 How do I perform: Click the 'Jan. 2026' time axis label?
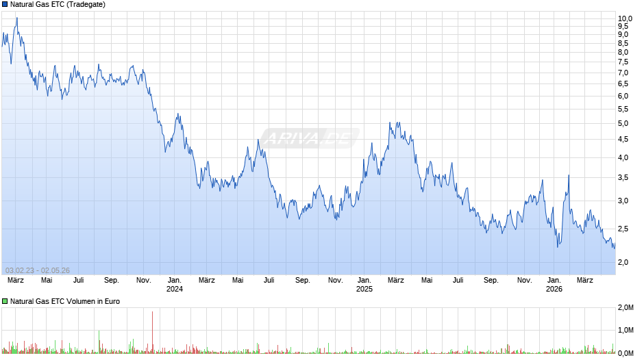click(554, 285)
